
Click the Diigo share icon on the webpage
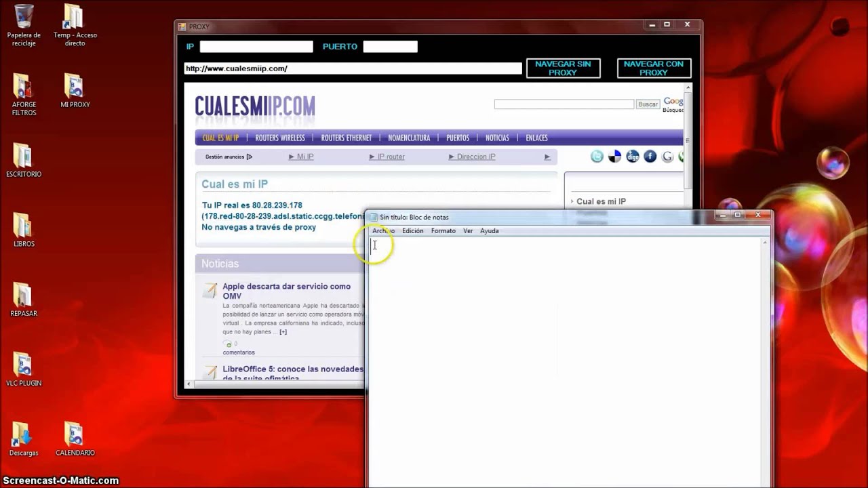tap(633, 157)
